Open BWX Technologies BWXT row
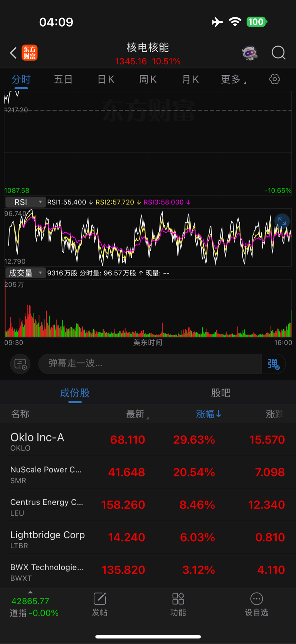This screenshot has width=296, height=644. click(x=148, y=570)
